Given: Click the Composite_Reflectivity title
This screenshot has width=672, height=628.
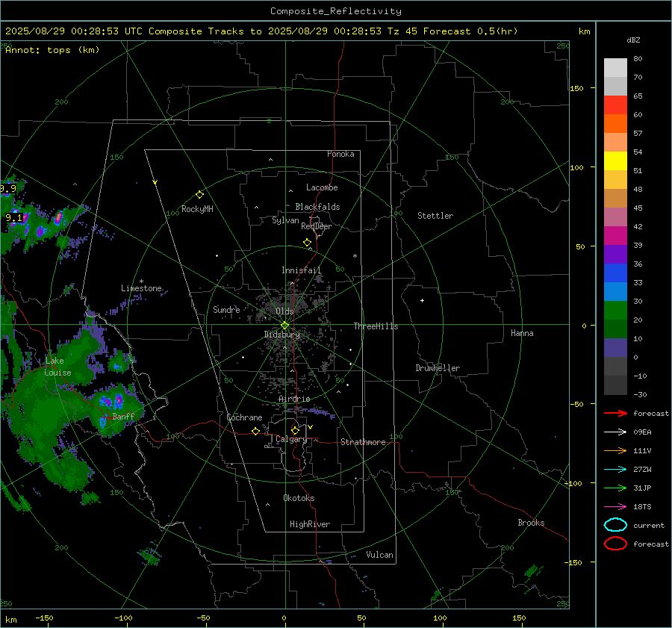Looking at the screenshot, I should click(336, 11).
